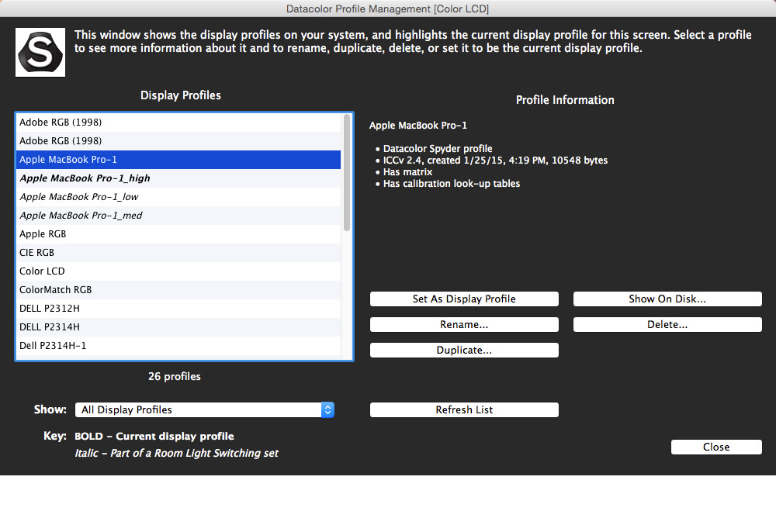The width and height of the screenshot is (776, 532).
Task: Select the second Adobe RGB (1998) profile
Action: [178, 141]
